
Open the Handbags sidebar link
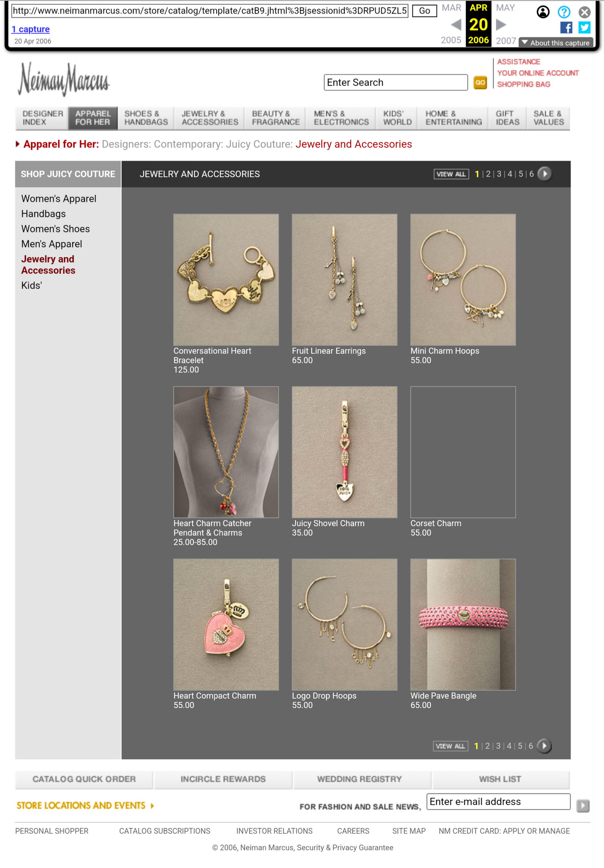43,214
